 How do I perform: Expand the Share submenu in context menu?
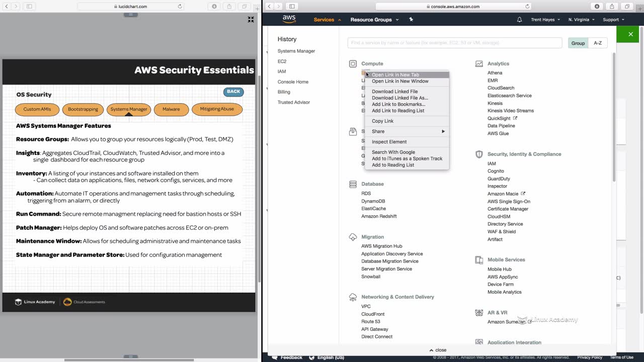(x=407, y=131)
